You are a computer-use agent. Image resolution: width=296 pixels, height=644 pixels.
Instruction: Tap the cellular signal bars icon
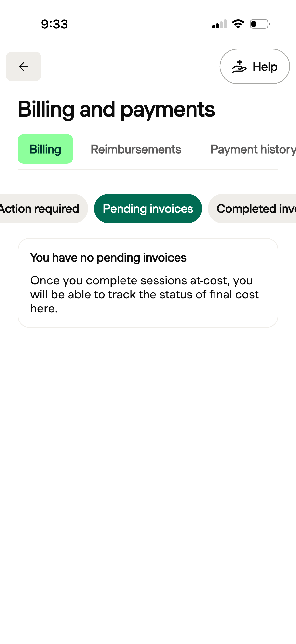219,24
